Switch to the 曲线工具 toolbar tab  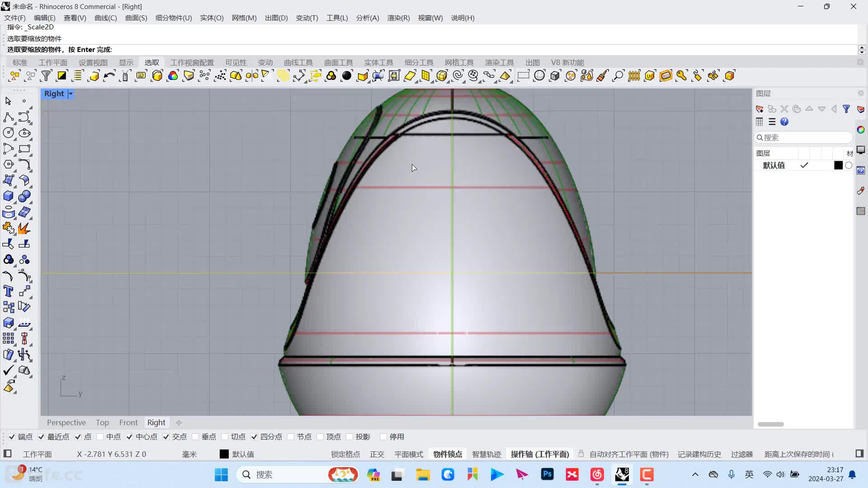point(298,62)
